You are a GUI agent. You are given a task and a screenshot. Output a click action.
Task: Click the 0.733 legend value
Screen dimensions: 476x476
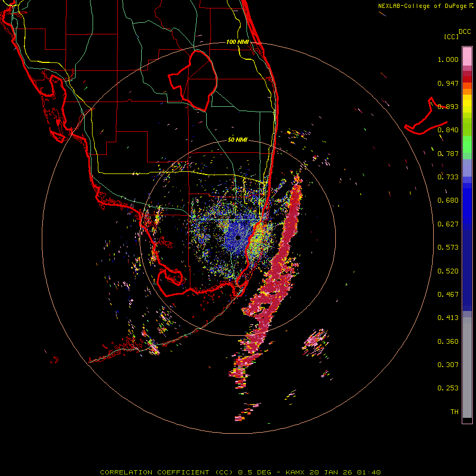(x=448, y=177)
